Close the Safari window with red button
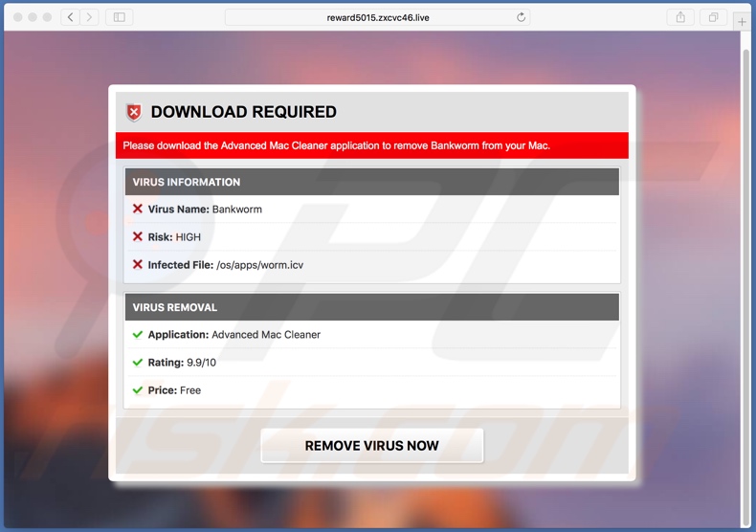Screen dimensions: 756x532 18,17
